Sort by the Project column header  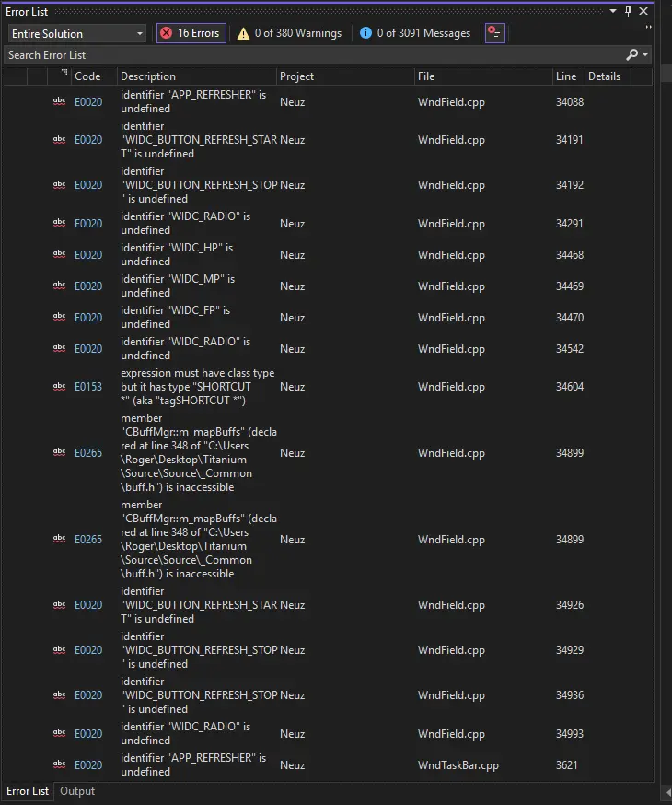pos(345,76)
